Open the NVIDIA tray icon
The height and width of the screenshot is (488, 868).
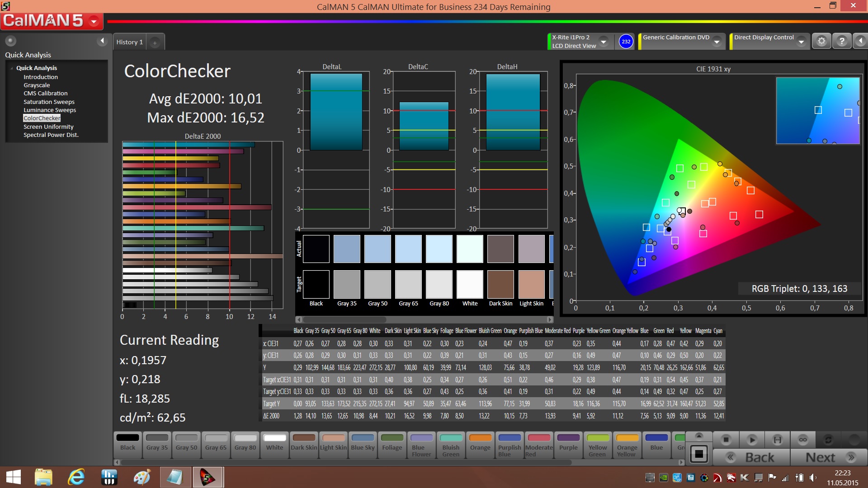tap(663, 478)
